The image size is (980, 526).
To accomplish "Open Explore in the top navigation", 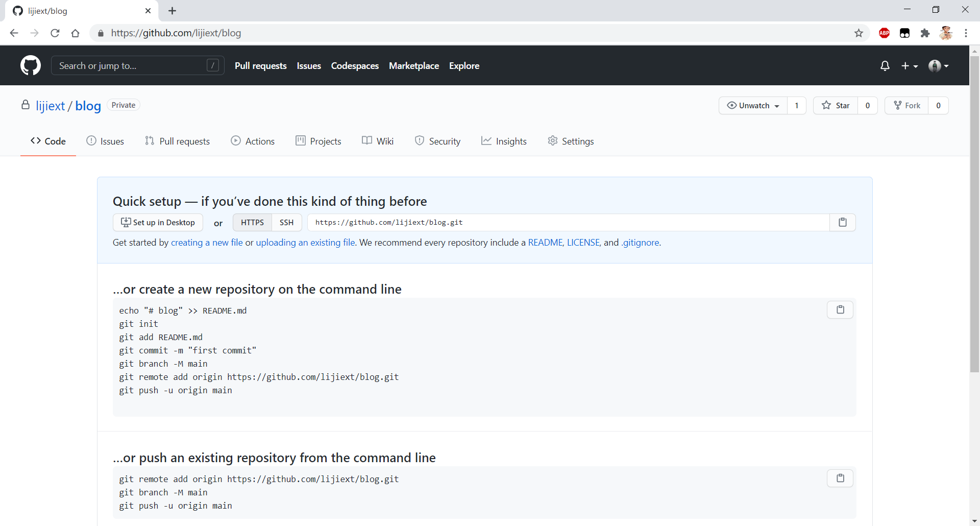I will point(464,66).
